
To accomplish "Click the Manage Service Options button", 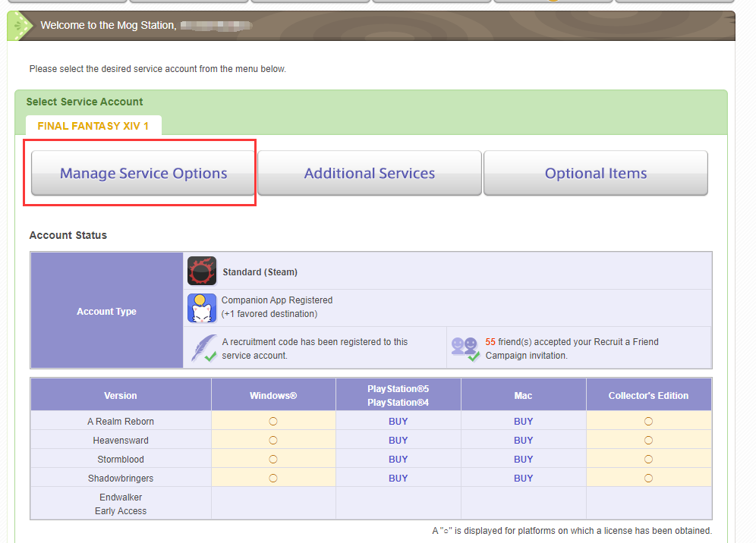I will click(x=143, y=173).
